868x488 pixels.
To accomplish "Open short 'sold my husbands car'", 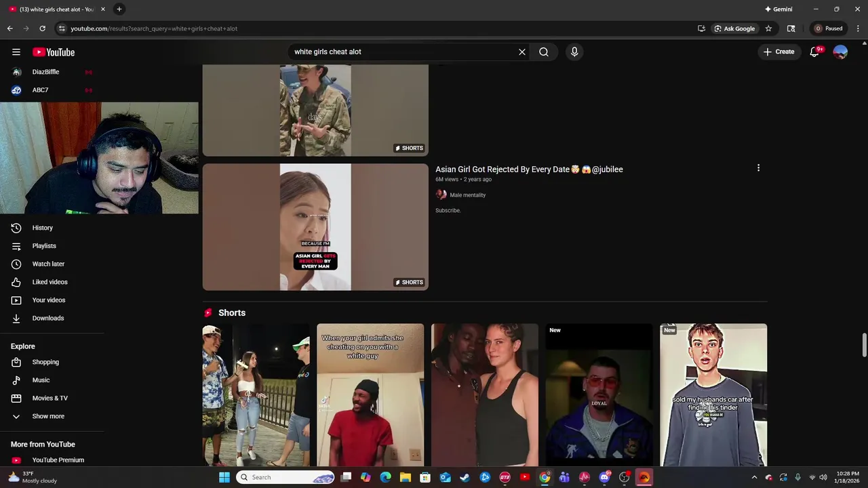I will coord(713,394).
